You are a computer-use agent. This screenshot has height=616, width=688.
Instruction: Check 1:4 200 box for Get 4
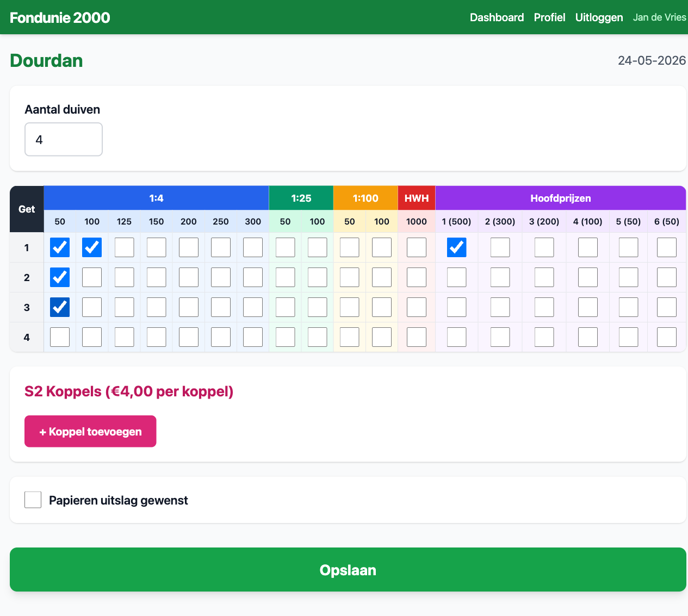click(189, 337)
